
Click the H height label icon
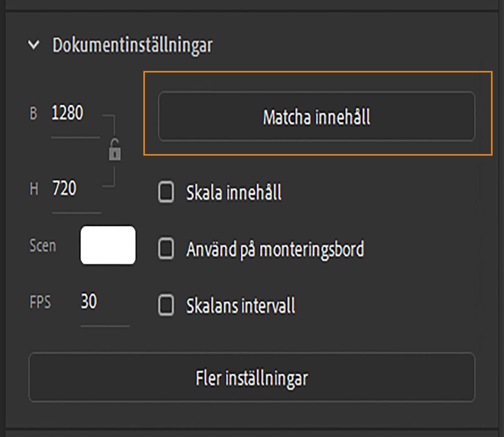[x=33, y=188]
